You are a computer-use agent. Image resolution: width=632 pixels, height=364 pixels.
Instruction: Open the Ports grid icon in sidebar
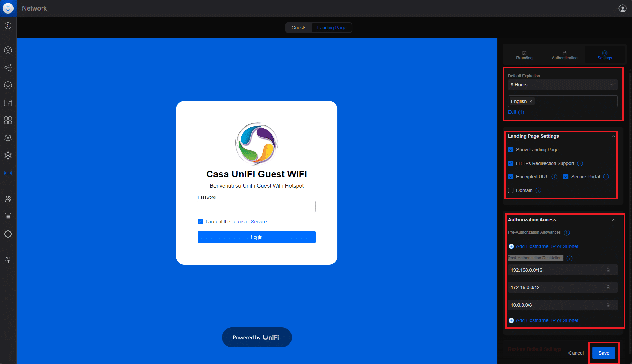(x=8, y=120)
